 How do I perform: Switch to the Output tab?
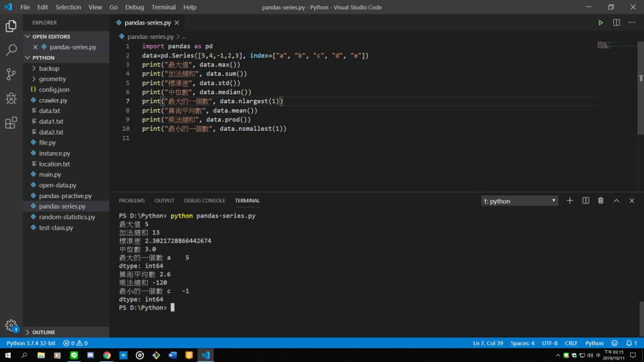coord(164,200)
